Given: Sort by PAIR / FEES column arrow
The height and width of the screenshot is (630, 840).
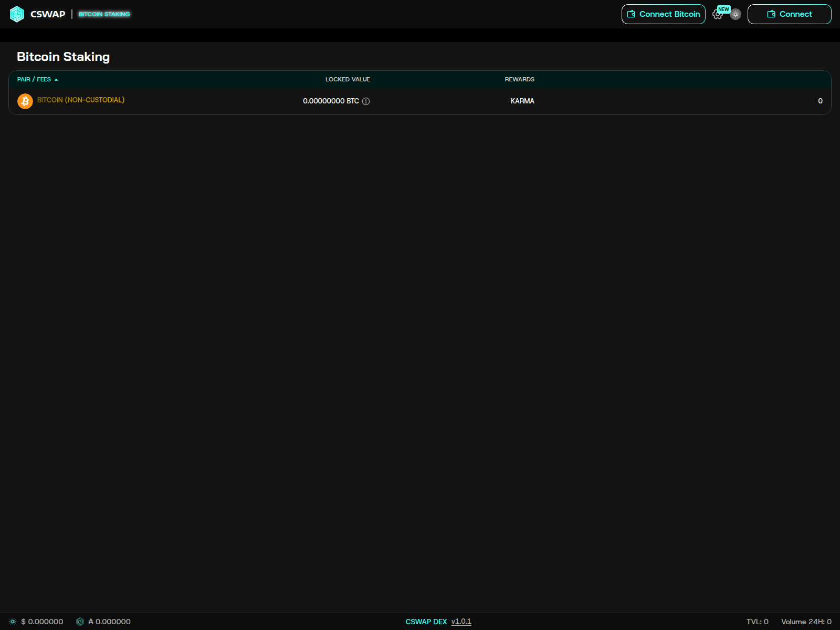Looking at the screenshot, I should pyautogui.click(x=56, y=80).
